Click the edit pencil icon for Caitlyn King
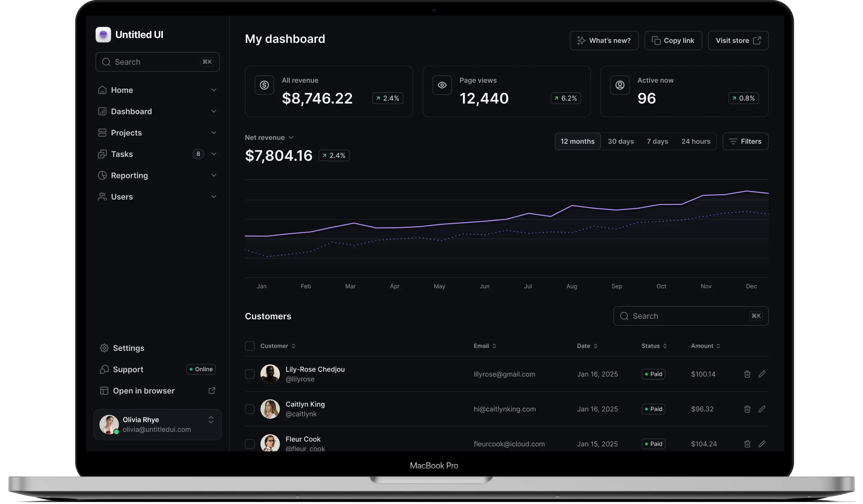Viewport: 863px width, 504px height. coord(762,409)
